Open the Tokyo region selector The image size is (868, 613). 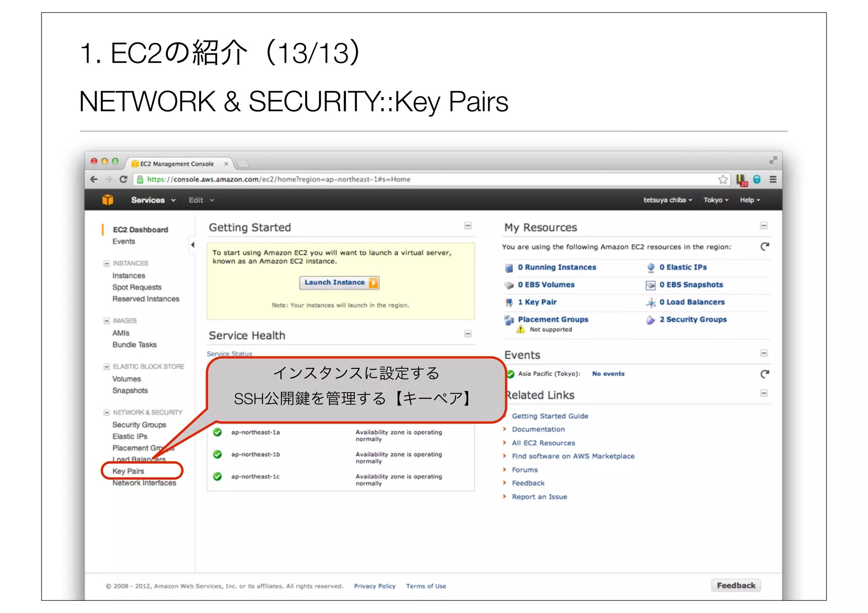pyautogui.click(x=716, y=200)
